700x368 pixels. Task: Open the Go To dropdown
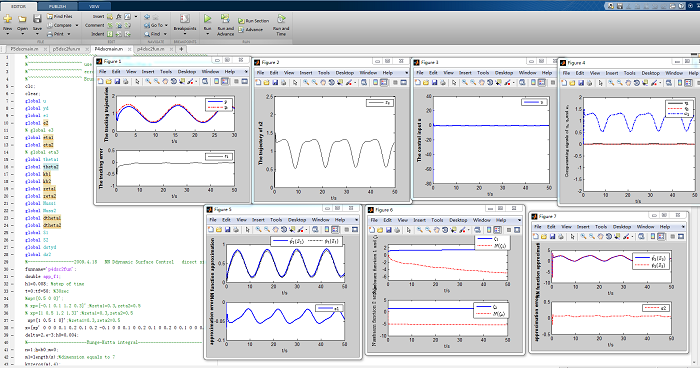tap(154, 25)
